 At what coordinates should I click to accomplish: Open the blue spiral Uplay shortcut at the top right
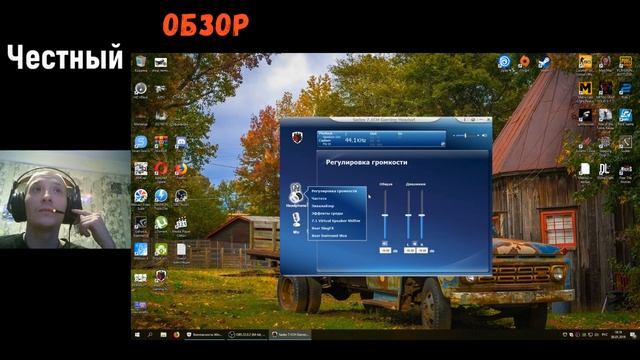[504, 63]
